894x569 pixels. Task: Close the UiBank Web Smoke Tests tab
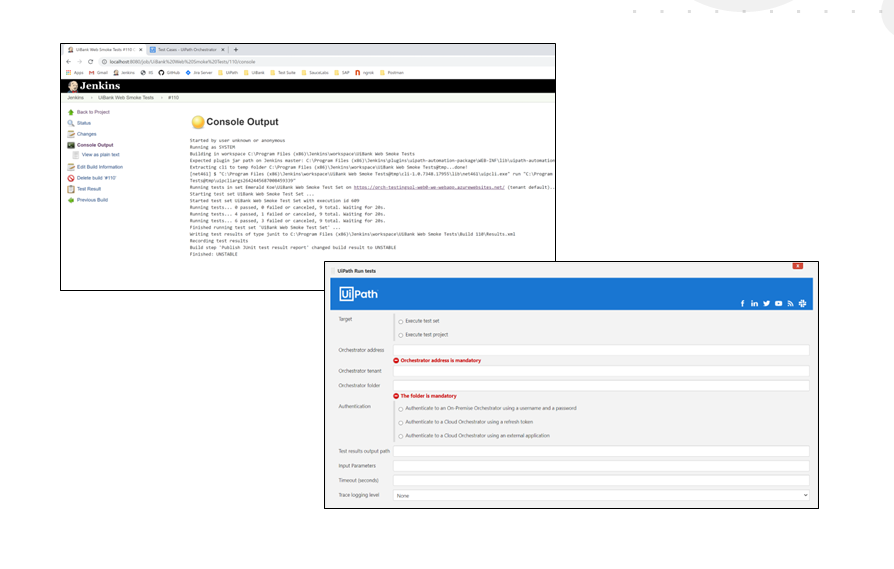141,50
